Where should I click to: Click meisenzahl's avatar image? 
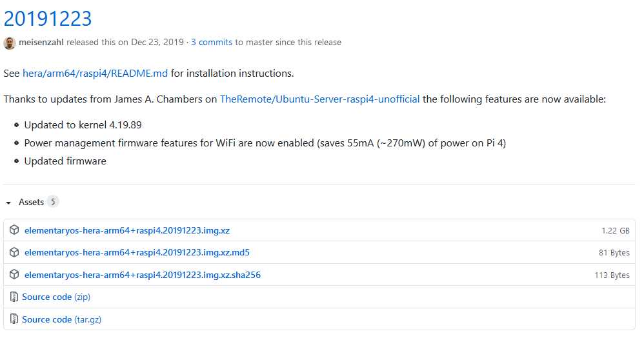point(10,43)
